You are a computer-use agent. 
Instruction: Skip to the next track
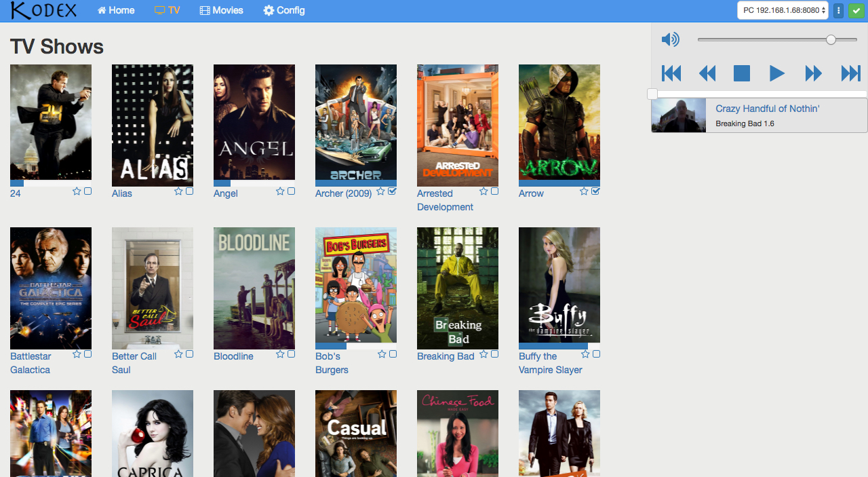(x=850, y=73)
